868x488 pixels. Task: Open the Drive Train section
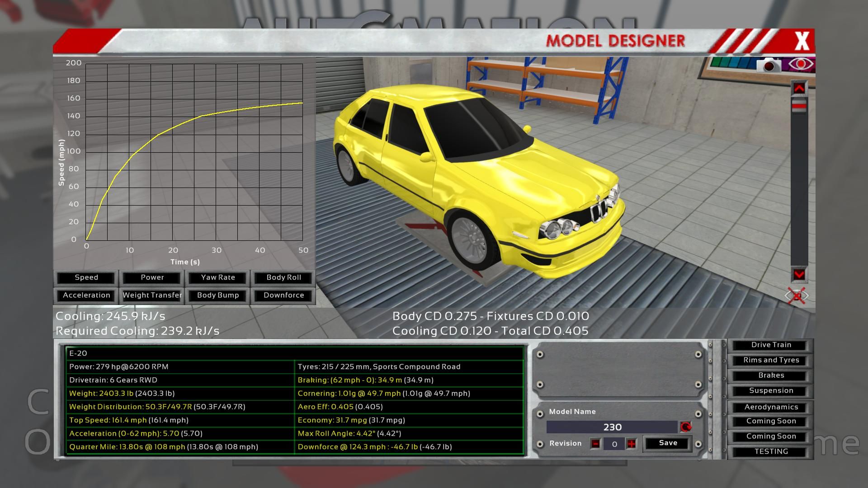771,345
